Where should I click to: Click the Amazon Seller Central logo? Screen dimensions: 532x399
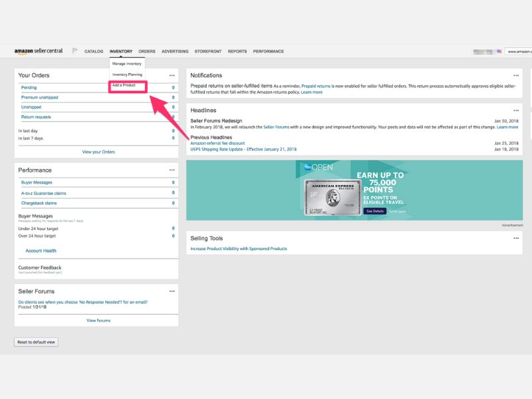pos(39,51)
